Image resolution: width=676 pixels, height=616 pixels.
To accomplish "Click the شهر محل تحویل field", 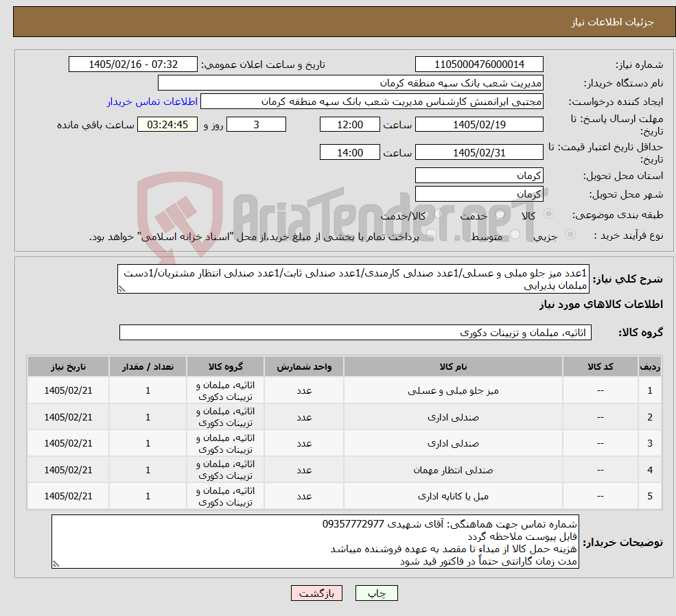I will 479,194.
